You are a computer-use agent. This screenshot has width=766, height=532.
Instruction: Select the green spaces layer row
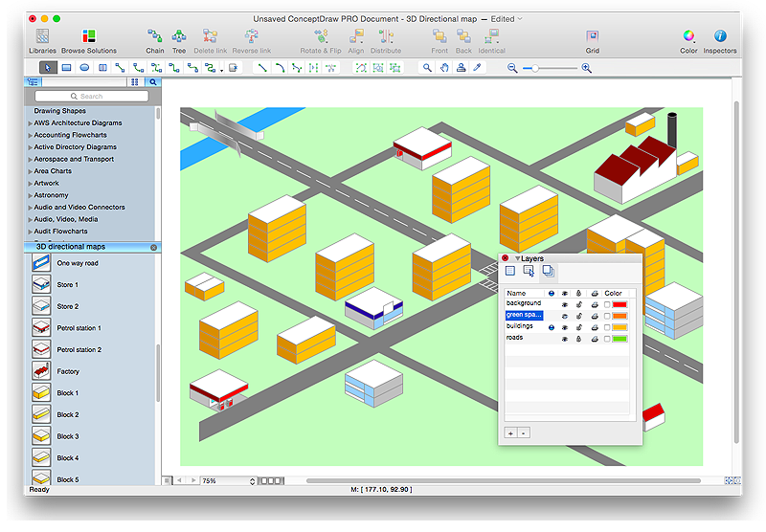tap(524, 315)
